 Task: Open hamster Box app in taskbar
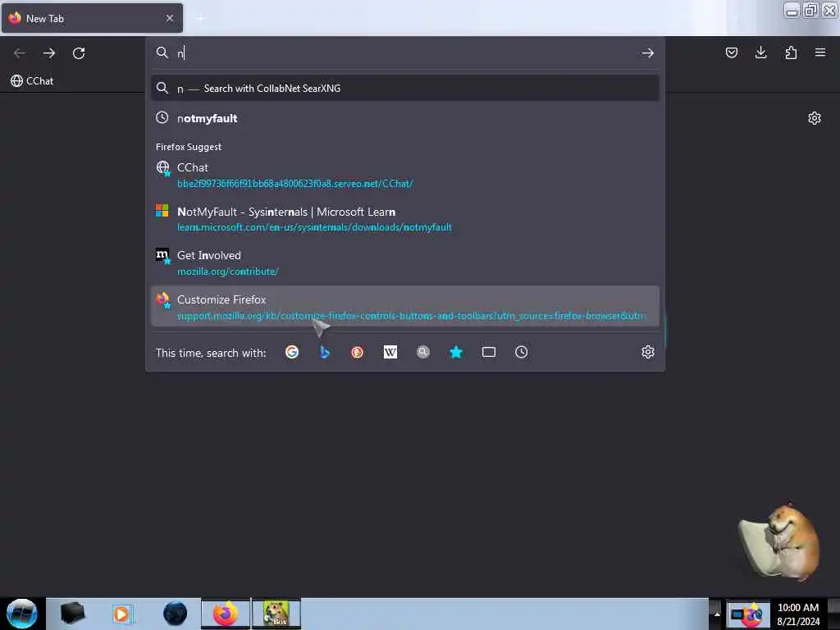(x=276, y=614)
